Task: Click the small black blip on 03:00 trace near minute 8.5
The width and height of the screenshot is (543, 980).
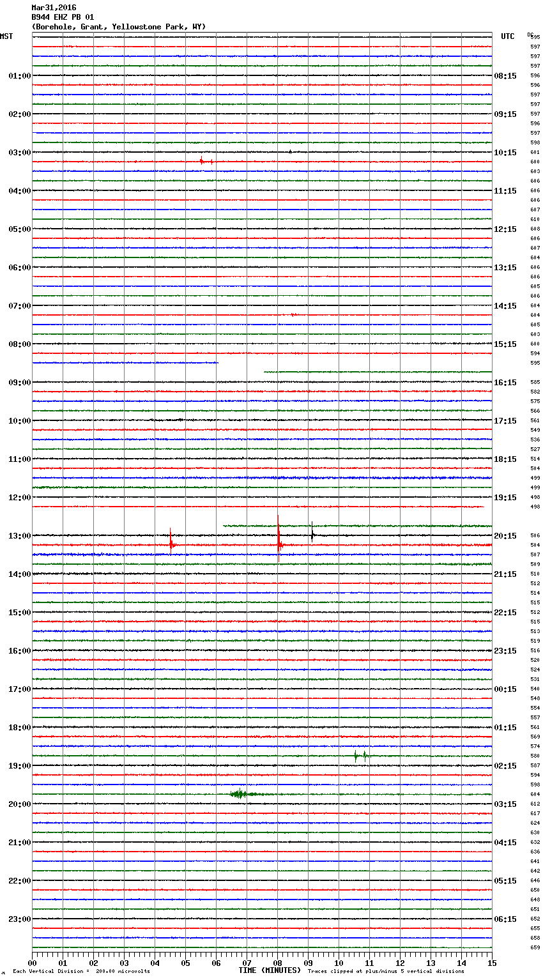Action: click(290, 151)
